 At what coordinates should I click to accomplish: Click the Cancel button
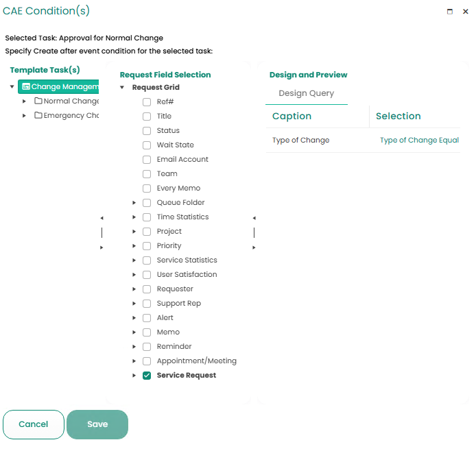pyautogui.click(x=33, y=424)
